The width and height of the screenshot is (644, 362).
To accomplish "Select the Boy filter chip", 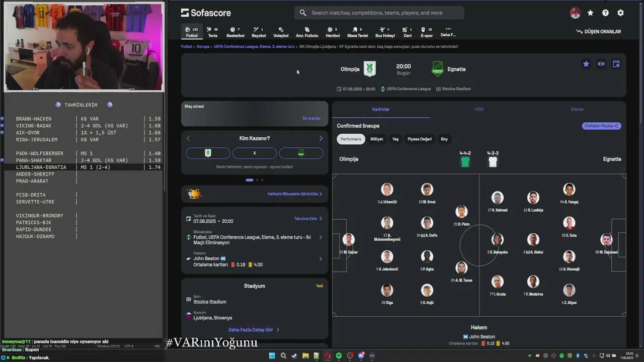I will point(444,139).
